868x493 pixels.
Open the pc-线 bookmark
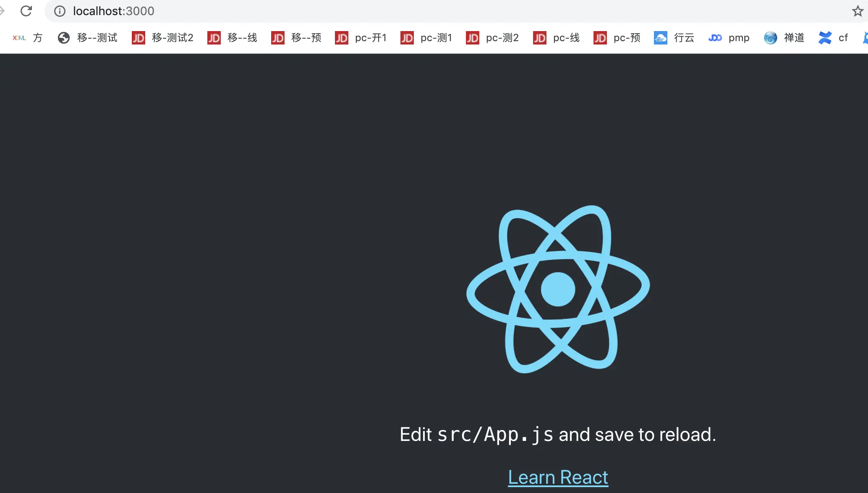pyautogui.click(x=557, y=38)
